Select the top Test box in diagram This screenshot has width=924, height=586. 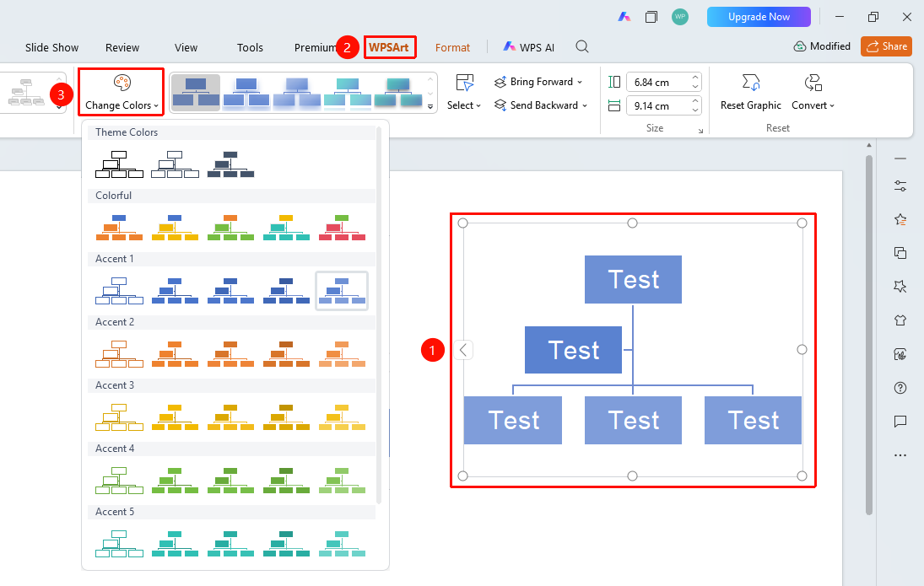(633, 280)
